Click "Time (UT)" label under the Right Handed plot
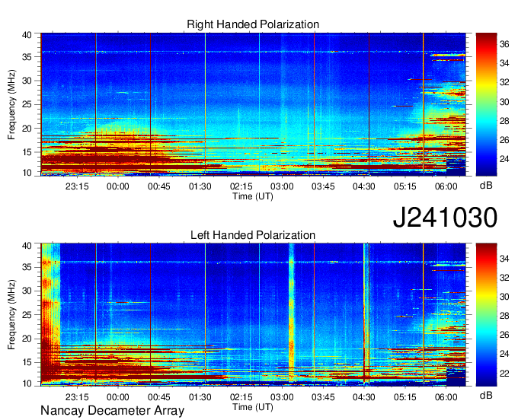 [253, 196]
